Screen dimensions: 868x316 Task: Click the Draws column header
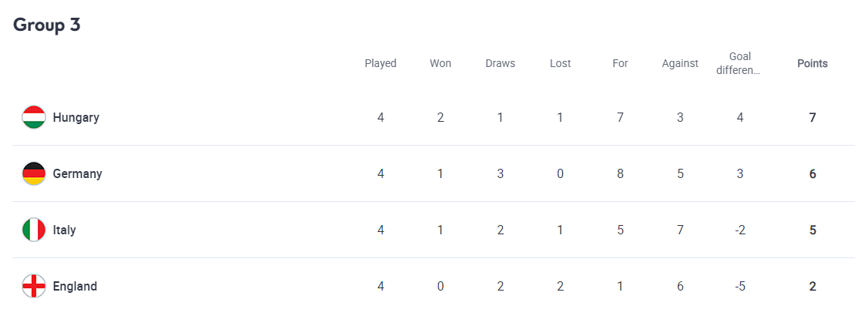click(x=500, y=64)
